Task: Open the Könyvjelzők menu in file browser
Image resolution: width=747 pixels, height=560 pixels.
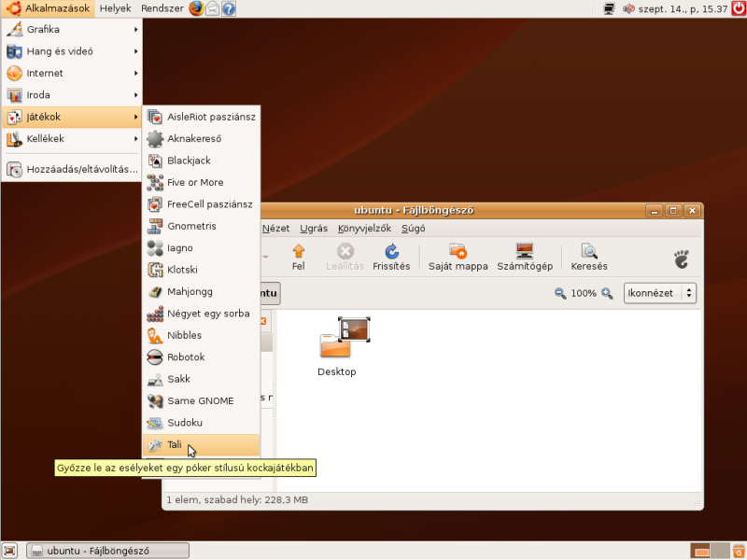Action: pos(364,228)
